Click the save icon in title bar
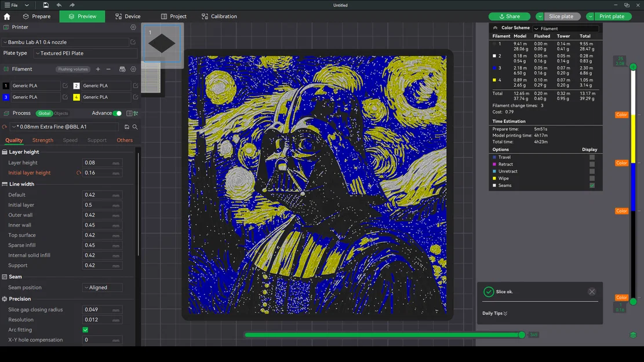This screenshot has height=362, width=644. [x=46, y=5]
